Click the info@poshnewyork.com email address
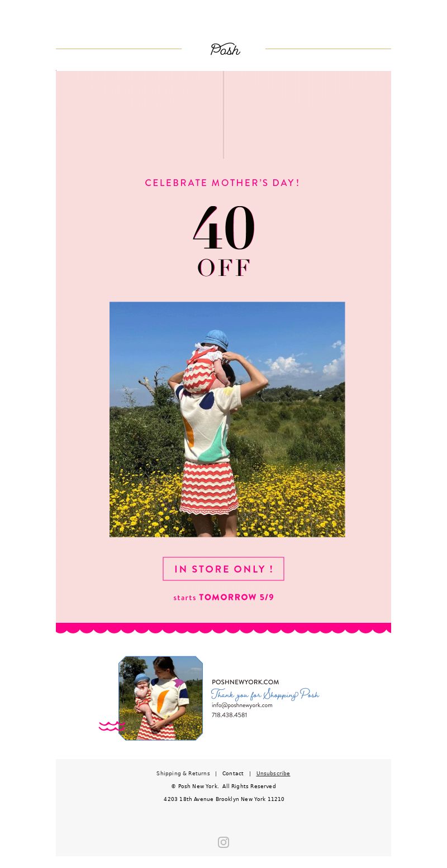 [242, 705]
